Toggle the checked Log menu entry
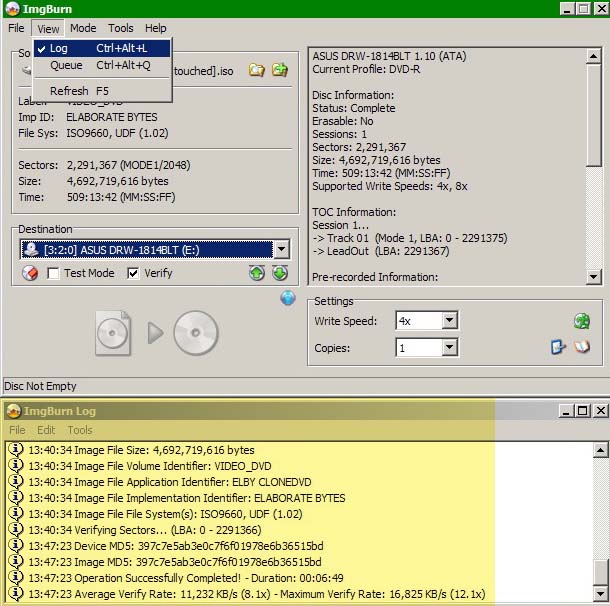This screenshot has height=606, width=610. [x=102, y=48]
